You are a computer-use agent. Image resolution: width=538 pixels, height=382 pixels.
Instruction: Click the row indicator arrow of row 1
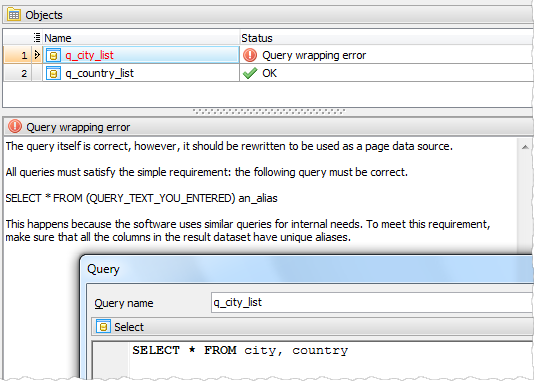point(37,55)
